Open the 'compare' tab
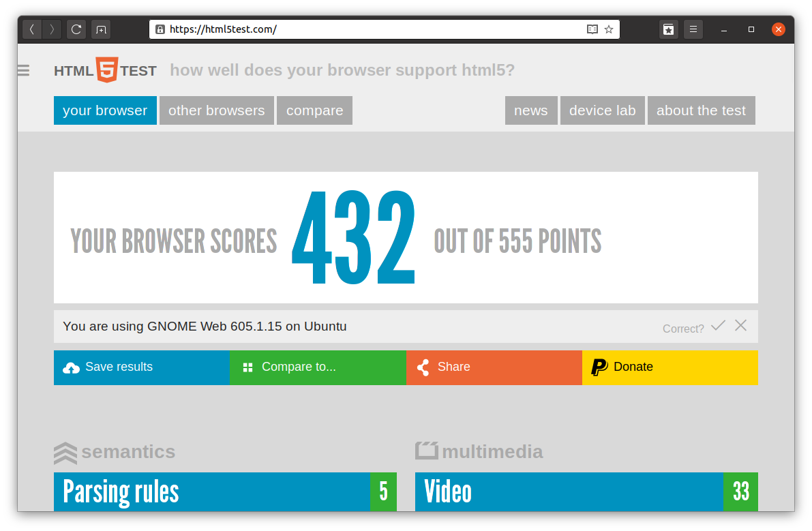This screenshot has height=531, width=812. click(x=314, y=110)
